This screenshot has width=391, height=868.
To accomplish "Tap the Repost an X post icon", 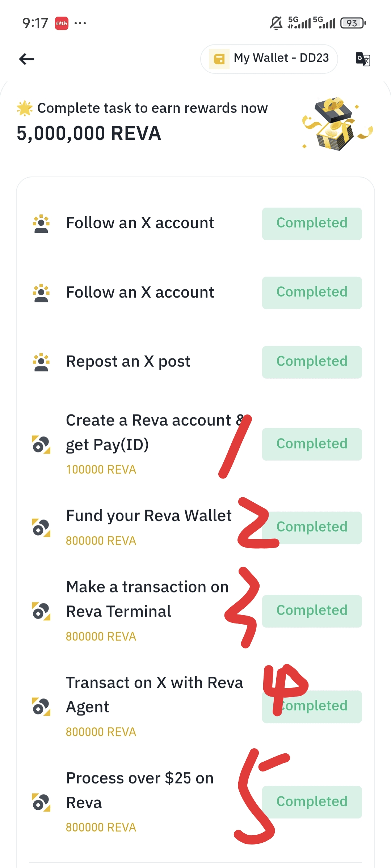I will (41, 362).
